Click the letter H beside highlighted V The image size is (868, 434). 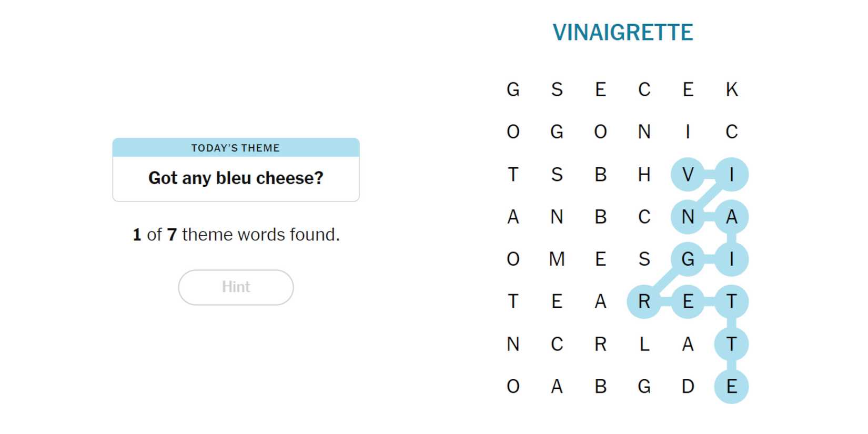tap(644, 175)
